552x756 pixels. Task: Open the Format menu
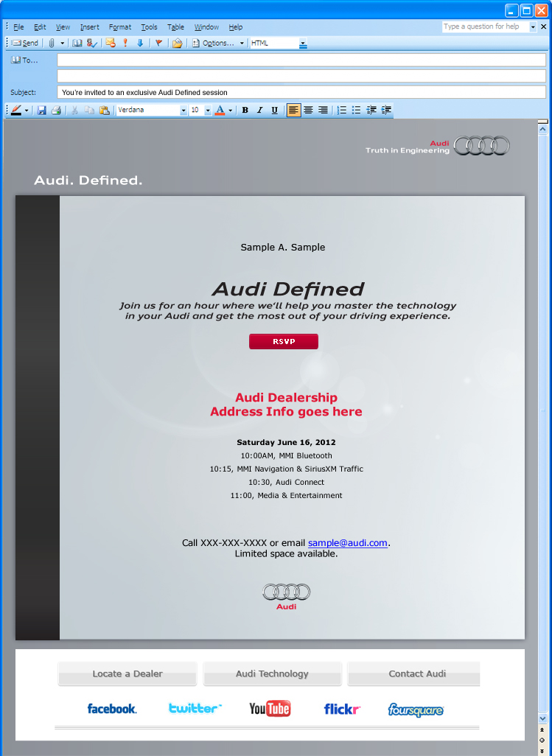click(x=120, y=27)
